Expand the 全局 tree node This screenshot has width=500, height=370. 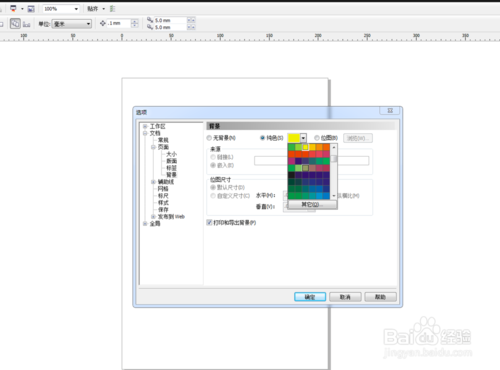point(145,224)
